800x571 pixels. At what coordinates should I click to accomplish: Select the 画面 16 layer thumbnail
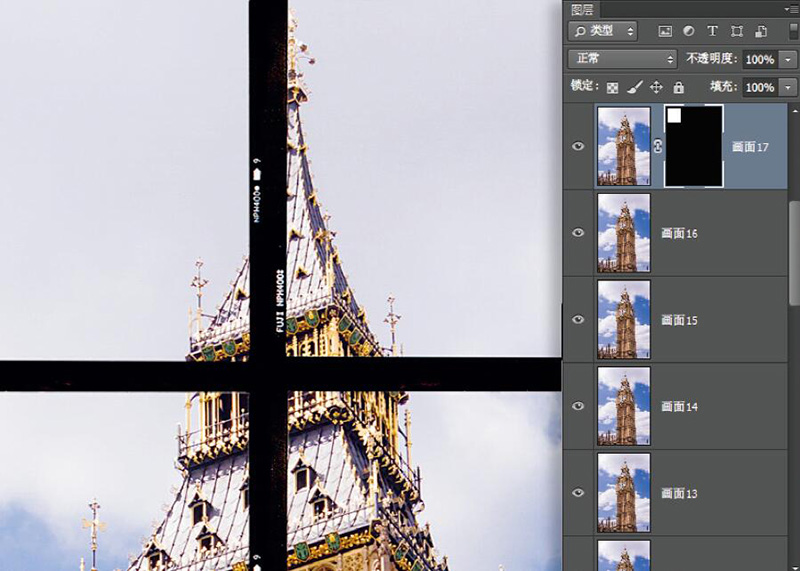[x=623, y=233]
